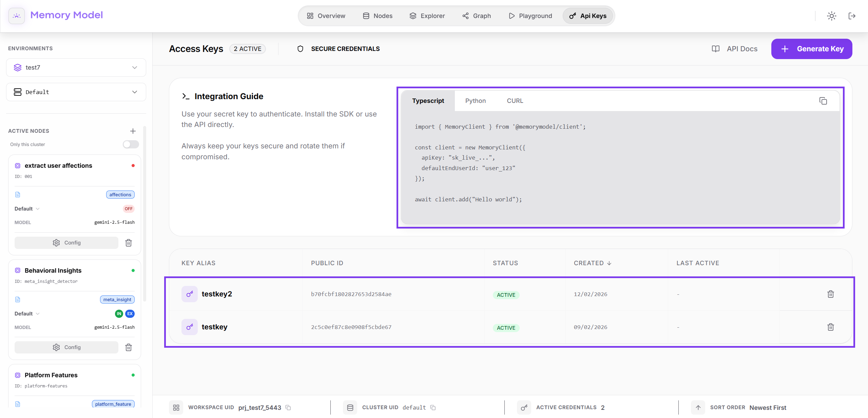The width and height of the screenshot is (868, 418).
Task: Copy the workspace UID
Action: [x=288, y=407]
